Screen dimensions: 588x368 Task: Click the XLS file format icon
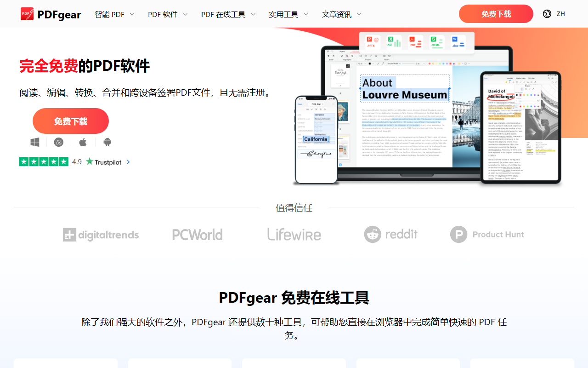tap(394, 42)
